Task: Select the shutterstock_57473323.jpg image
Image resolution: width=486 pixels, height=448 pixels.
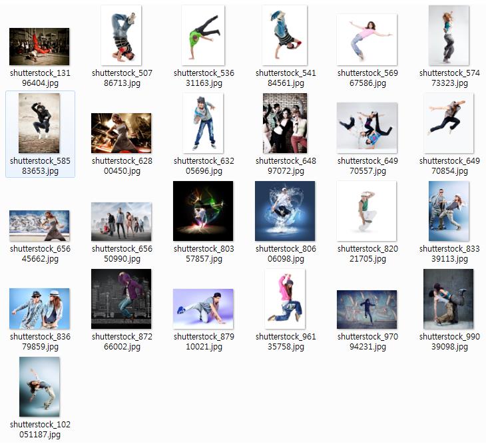Action: point(448,35)
